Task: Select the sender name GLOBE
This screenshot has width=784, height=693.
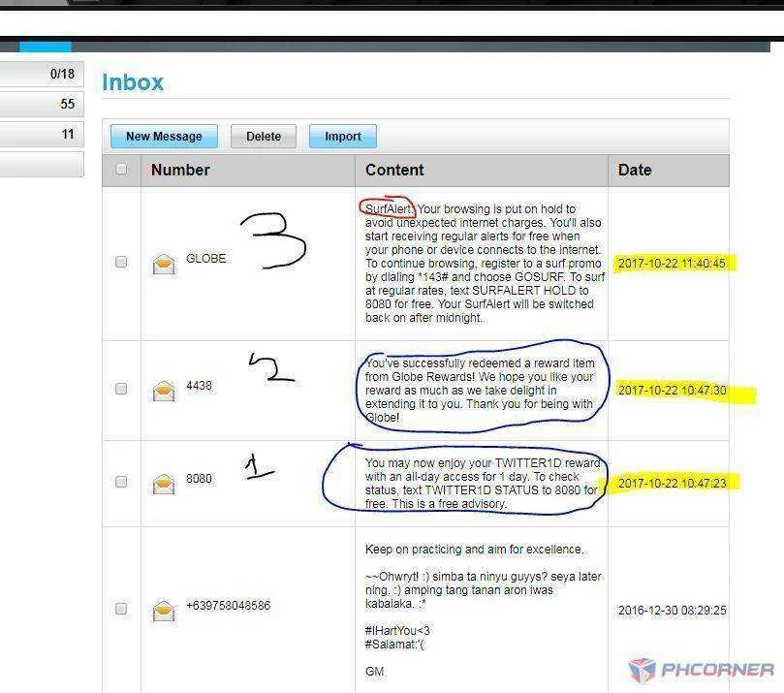Action: click(206, 259)
